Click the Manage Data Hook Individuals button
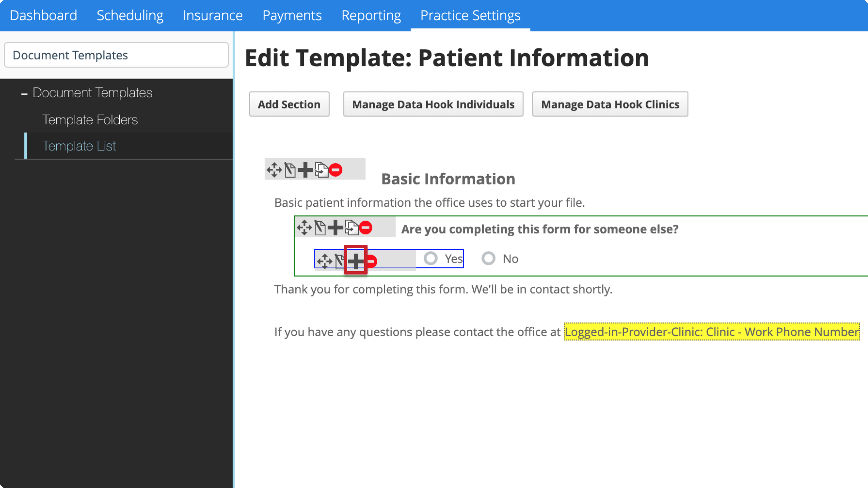The height and width of the screenshot is (488, 868). (x=433, y=104)
